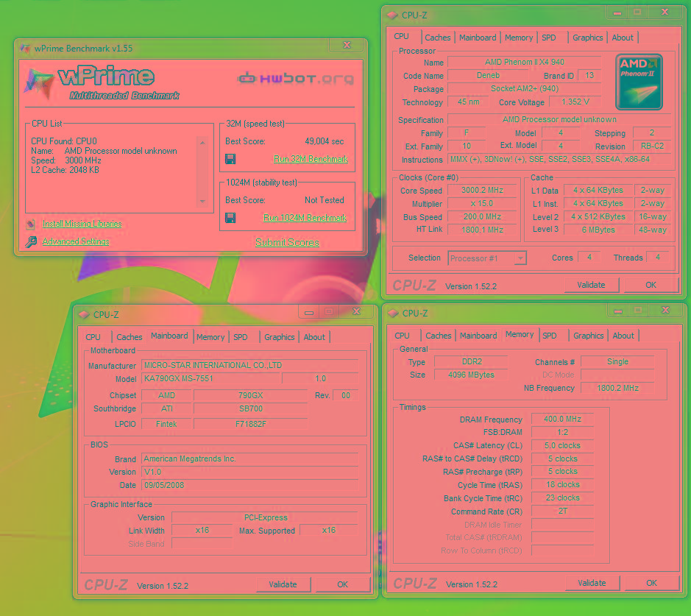Click the memory size 4096 MBytes value
The width and height of the screenshot is (691, 616).
point(471,375)
